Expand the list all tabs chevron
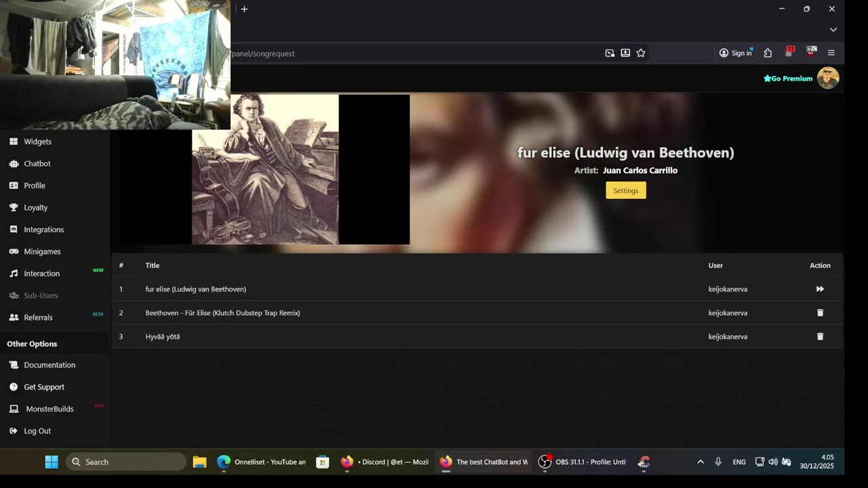Viewport: 868px width, 488px height. pos(833,30)
